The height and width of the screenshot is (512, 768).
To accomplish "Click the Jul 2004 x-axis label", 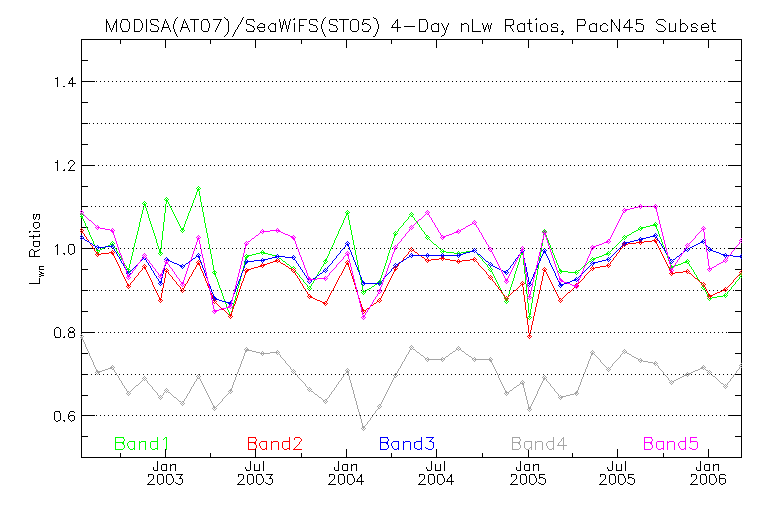I will 436,473.
